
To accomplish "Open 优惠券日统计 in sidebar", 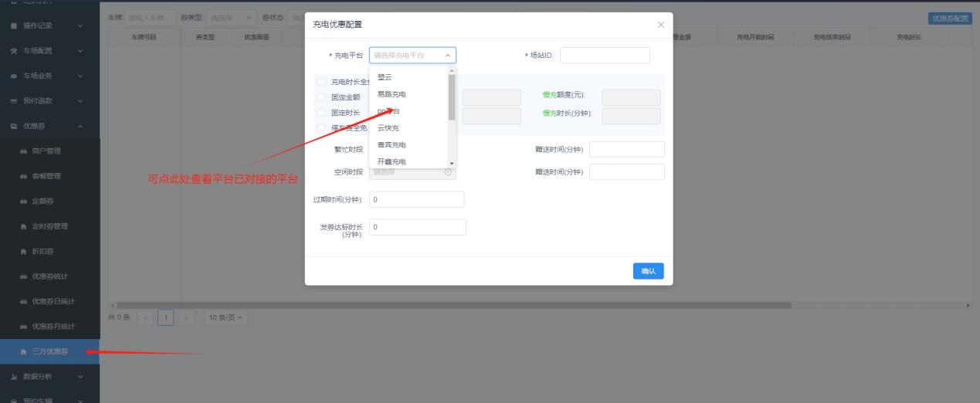I will click(49, 301).
